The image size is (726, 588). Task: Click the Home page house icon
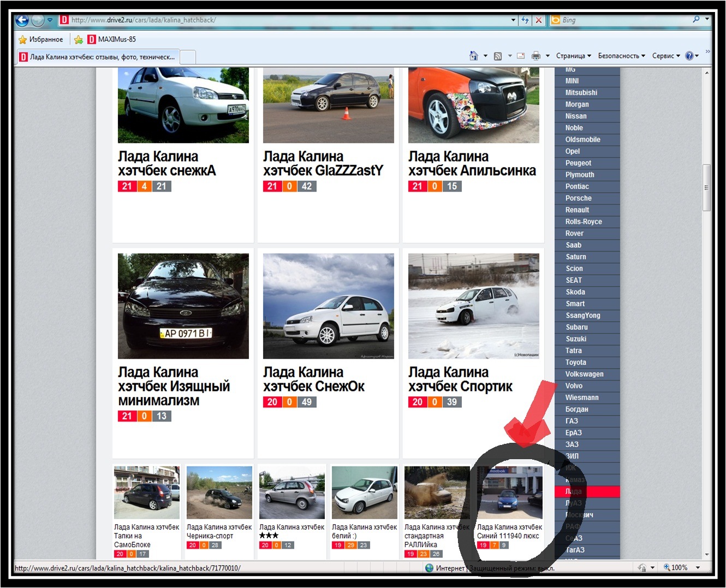pyautogui.click(x=474, y=56)
